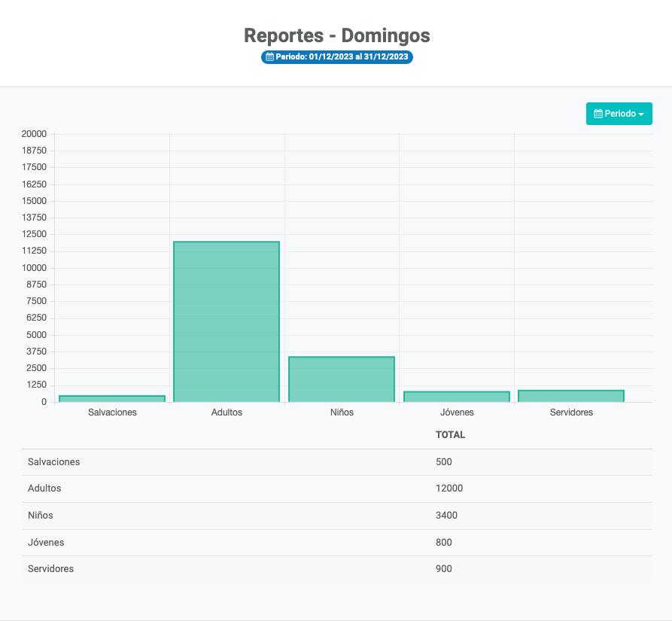The image size is (672, 621).
Task: Click the Adultos bar in the chart
Action: tap(227, 321)
